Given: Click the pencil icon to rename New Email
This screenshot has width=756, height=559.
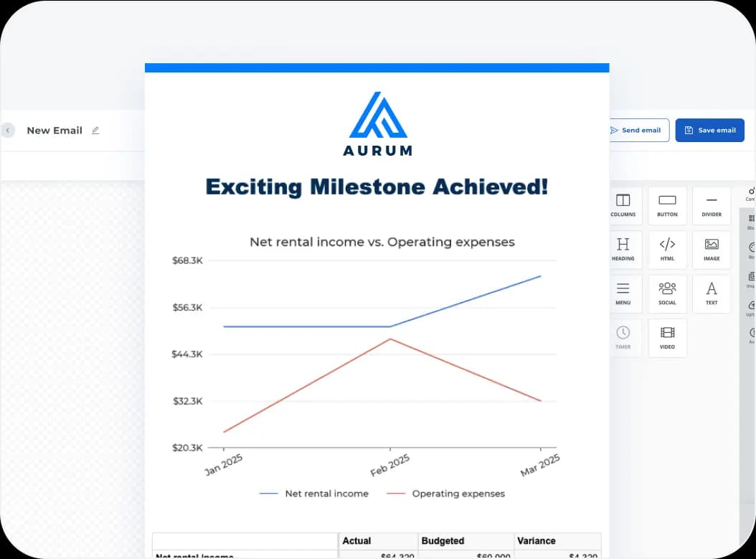Looking at the screenshot, I should pyautogui.click(x=95, y=131).
